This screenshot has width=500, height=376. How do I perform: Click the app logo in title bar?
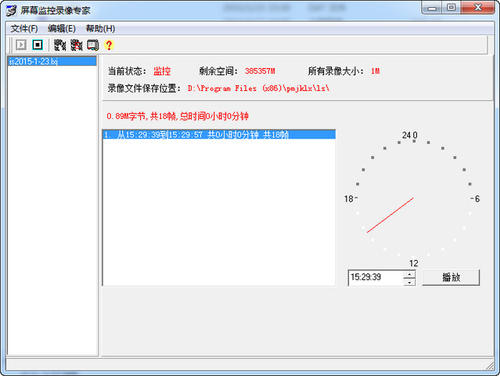11,10
